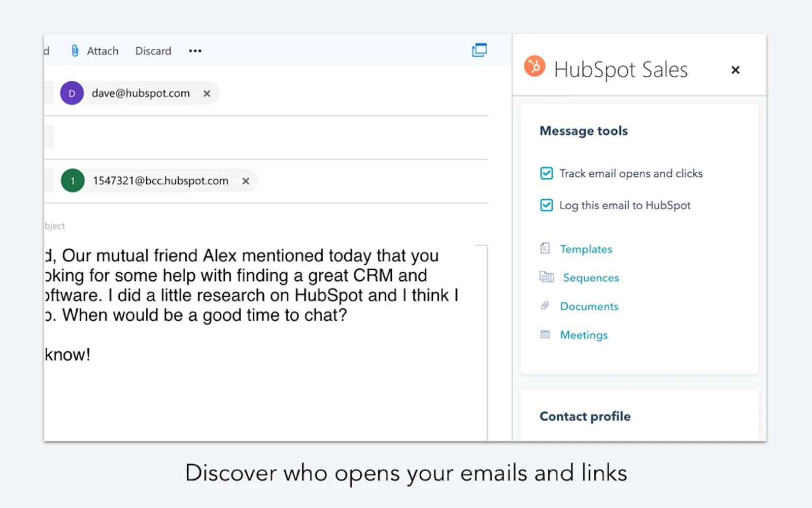Click the empty Cc recipients field
This screenshot has width=812, height=508.
pyautogui.click(x=271, y=137)
